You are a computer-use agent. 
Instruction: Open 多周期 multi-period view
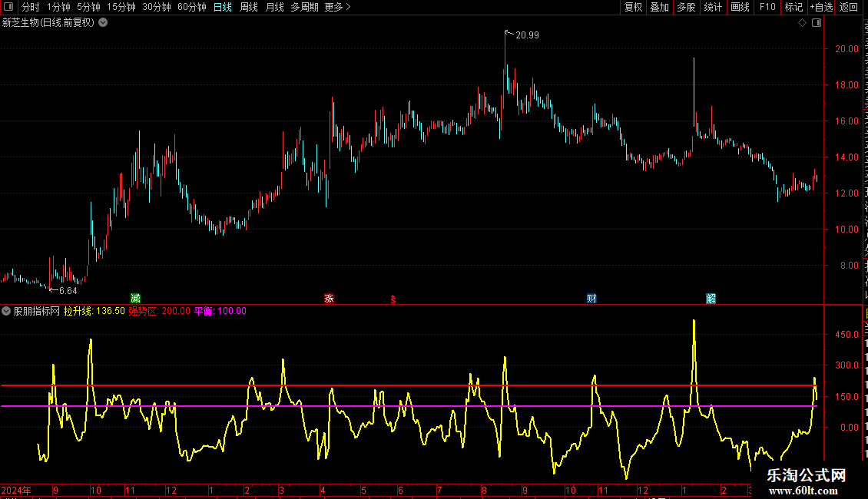(304, 7)
